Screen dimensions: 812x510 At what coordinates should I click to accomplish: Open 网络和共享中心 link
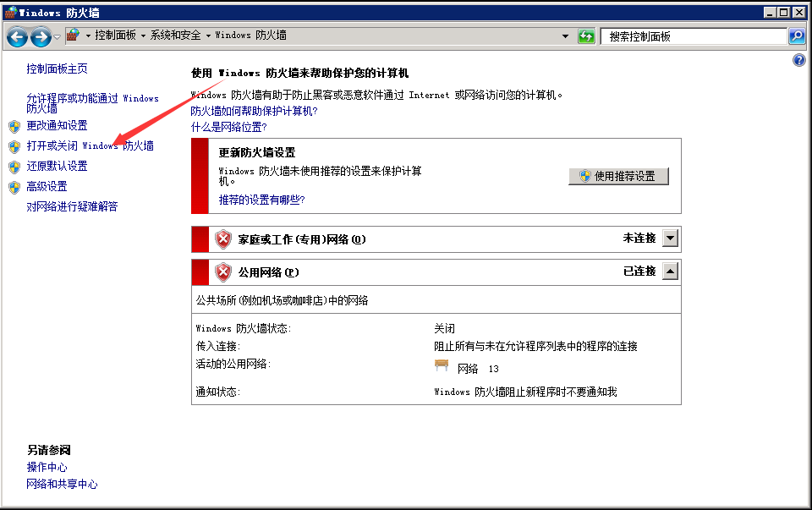click(x=62, y=484)
